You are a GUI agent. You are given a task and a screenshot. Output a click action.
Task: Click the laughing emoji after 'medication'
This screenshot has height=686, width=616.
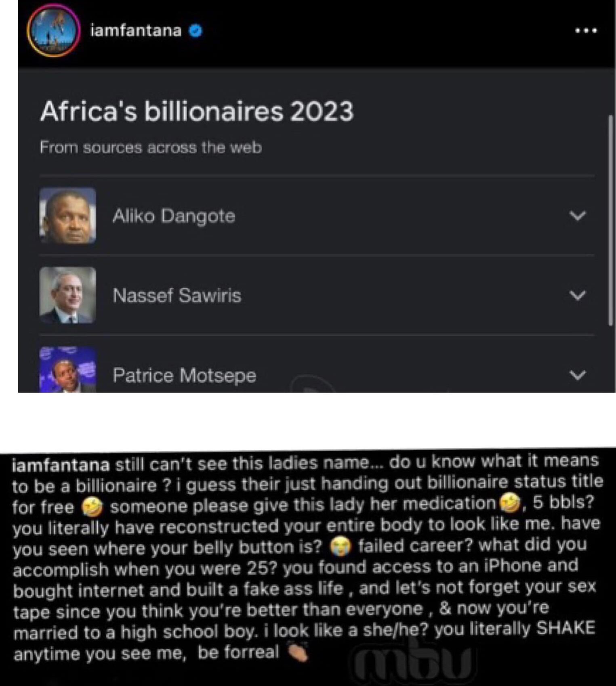pos(510,503)
